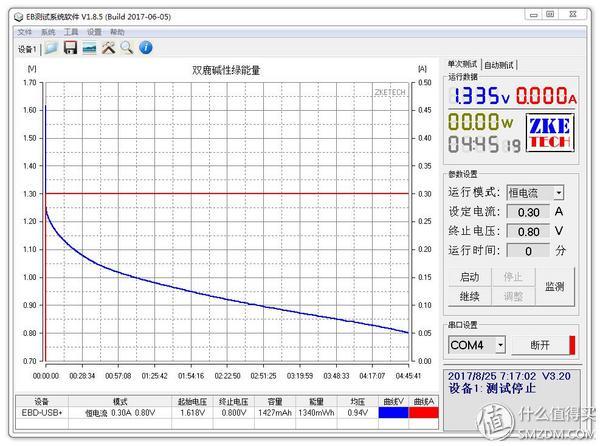Click the 监测 monitor button
This screenshot has height=446, width=600.
coord(554,286)
